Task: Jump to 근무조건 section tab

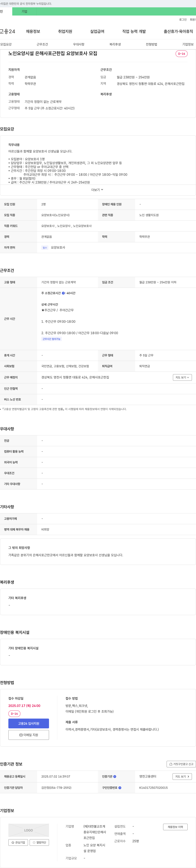Action: (x=42, y=45)
